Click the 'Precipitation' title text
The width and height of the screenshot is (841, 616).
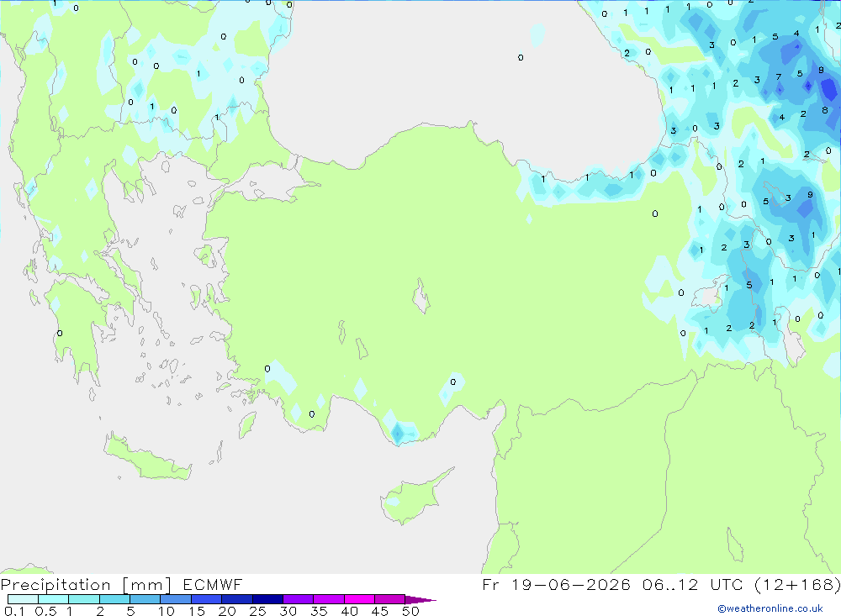coord(56,585)
